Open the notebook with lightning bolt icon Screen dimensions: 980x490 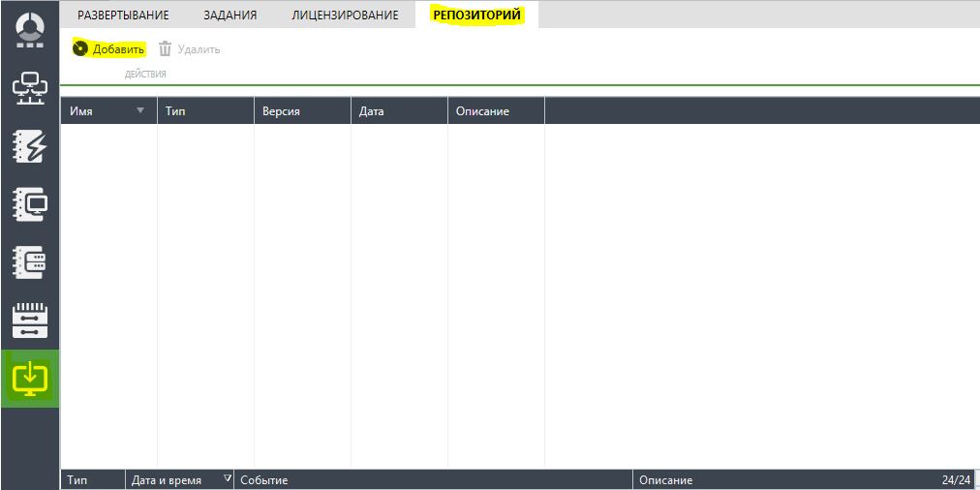[30, 147]
